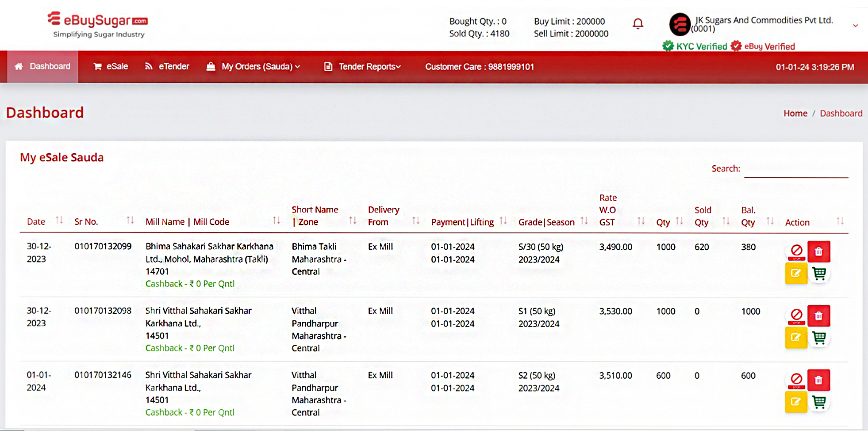
Task: Click eBuy Verified badge
Action: (x=763, y=46)
